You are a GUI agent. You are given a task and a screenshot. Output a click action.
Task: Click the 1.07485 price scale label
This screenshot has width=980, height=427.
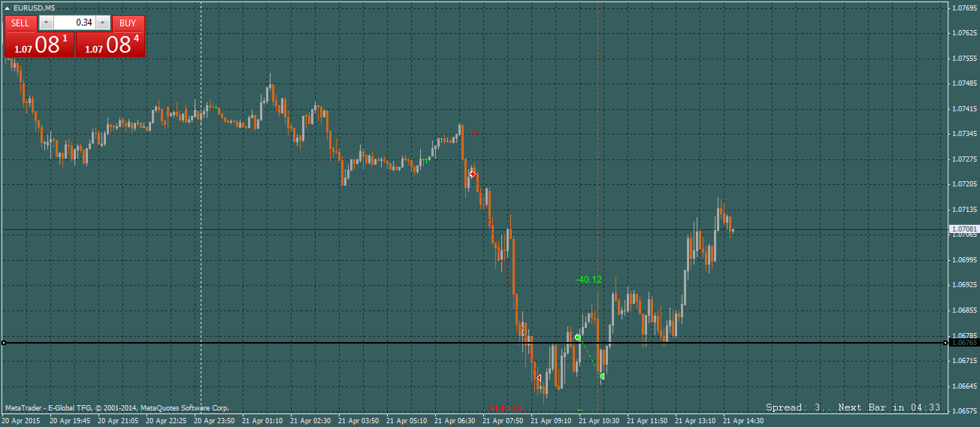[x=964, y=83]
